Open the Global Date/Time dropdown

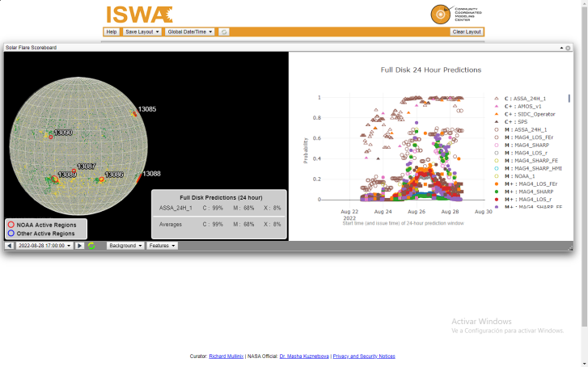click(x=189, y=32)
